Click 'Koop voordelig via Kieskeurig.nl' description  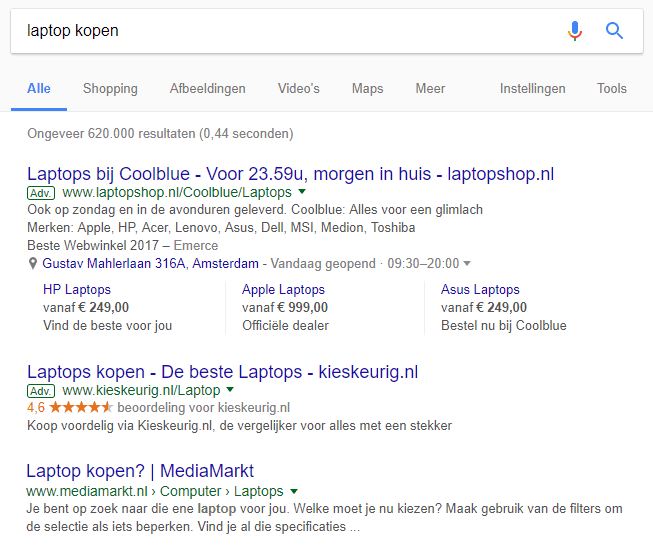coord(239,426)
